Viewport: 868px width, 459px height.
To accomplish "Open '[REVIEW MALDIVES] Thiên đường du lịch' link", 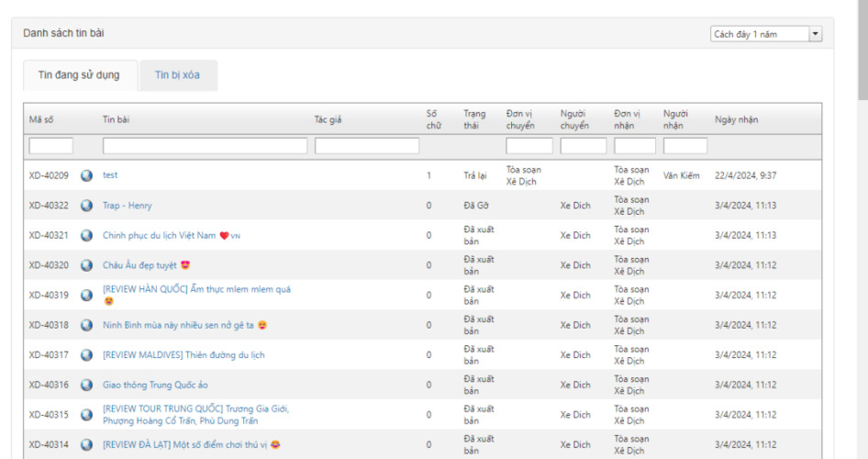I will 184,355.
